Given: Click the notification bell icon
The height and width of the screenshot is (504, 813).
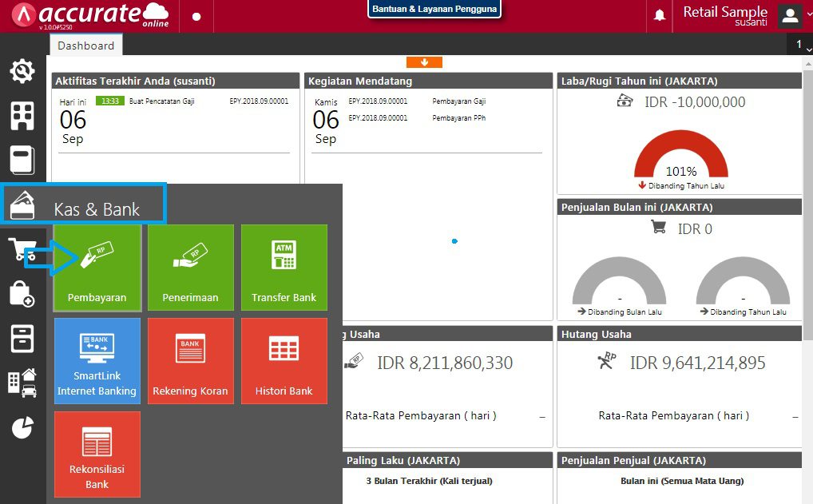Looking at the screenshot, I should click(659, 14).
